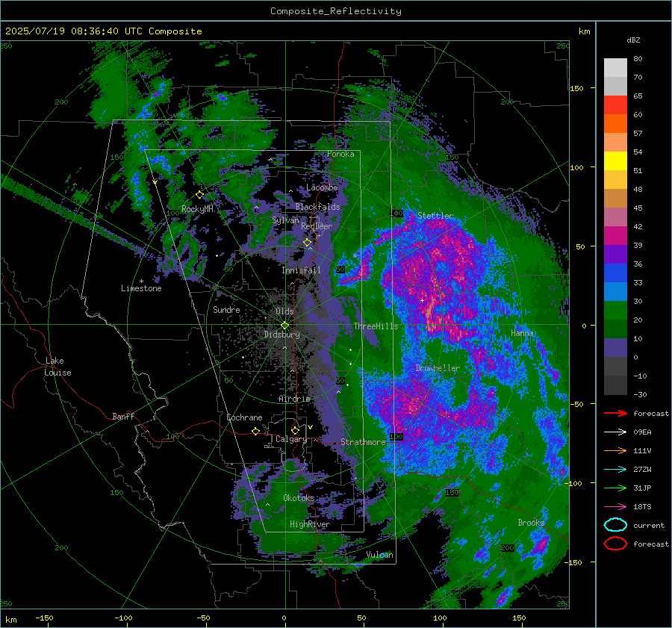Click the Brooks city label
Screen dimensions: 672x628
coord(531,523)
